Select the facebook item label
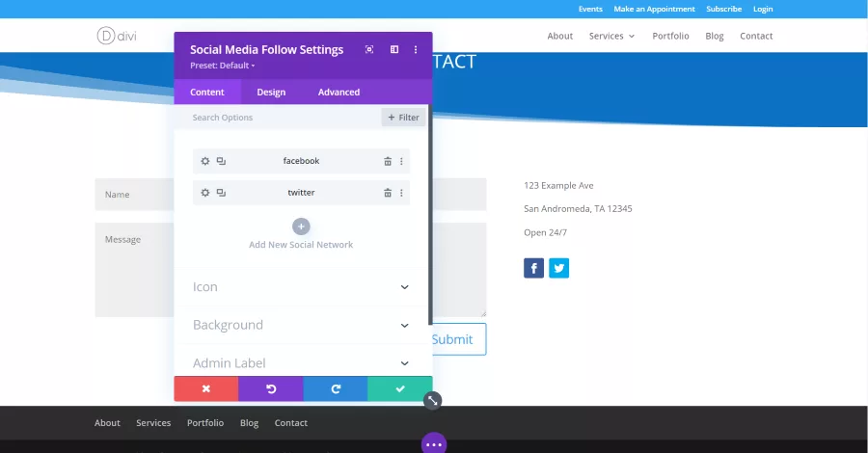868x453 pixels. click(301, 161)
